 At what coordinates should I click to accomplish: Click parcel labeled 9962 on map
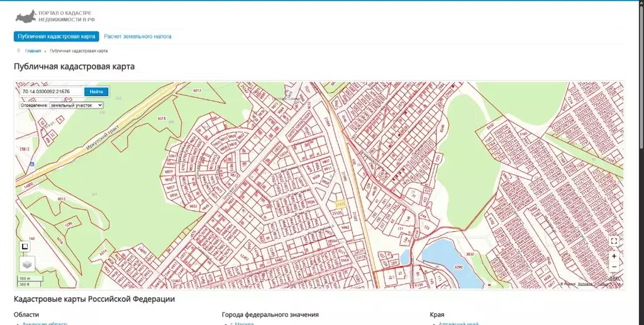(346, 227)
